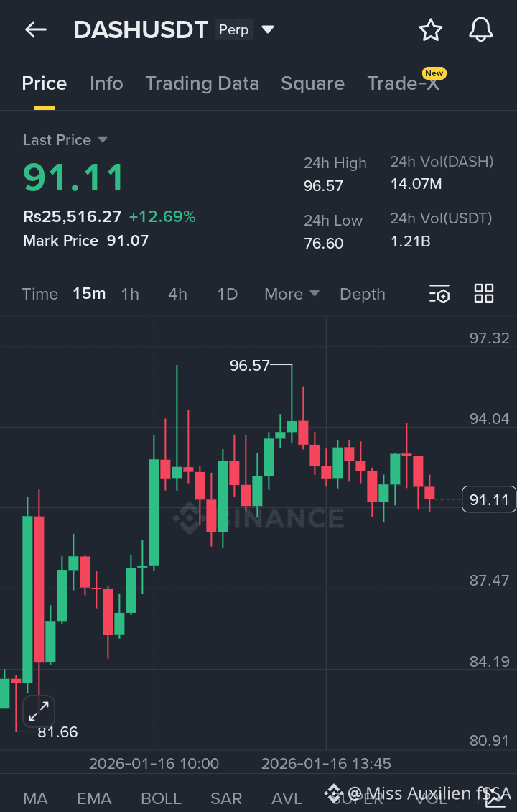Click the 81.66 low marker label on chart
This screenshot has height=812, width=517.
pos(57,732)
